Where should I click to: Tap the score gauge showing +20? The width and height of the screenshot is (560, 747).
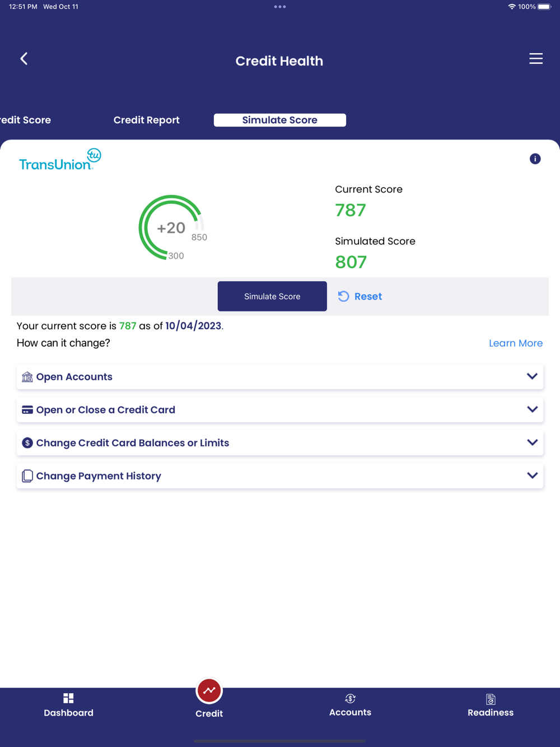pos(171,227)
